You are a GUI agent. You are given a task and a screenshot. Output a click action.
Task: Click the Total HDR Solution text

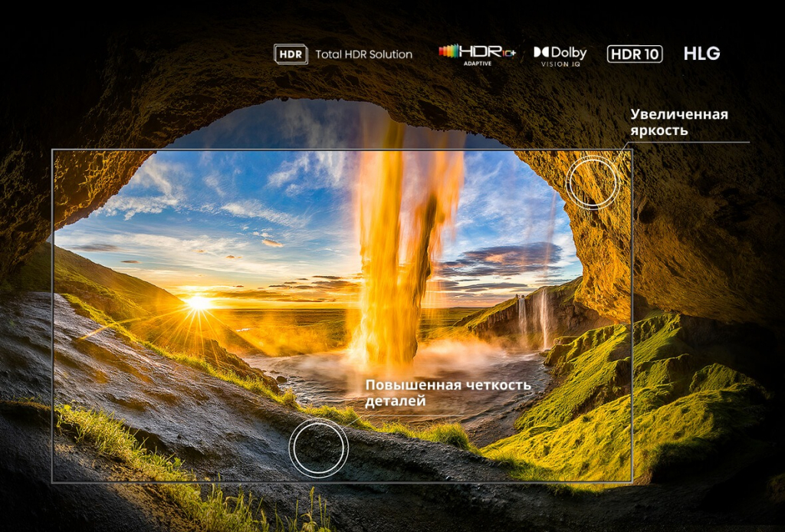coord(363,54)
